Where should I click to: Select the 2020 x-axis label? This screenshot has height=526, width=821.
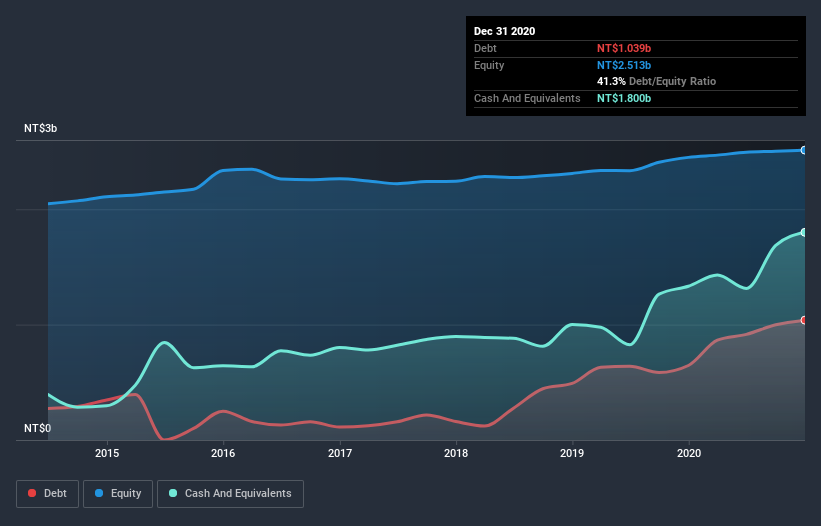689,453
